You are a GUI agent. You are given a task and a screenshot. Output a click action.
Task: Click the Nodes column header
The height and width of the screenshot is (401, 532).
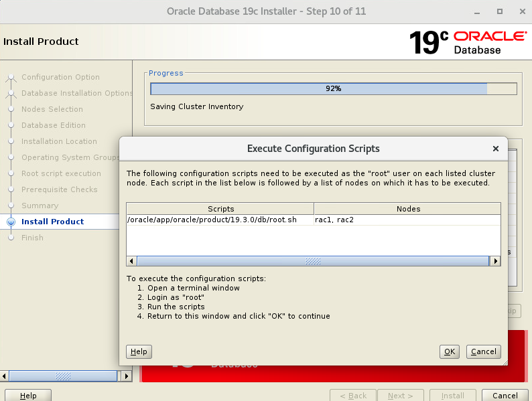click(x=407, y=209)
